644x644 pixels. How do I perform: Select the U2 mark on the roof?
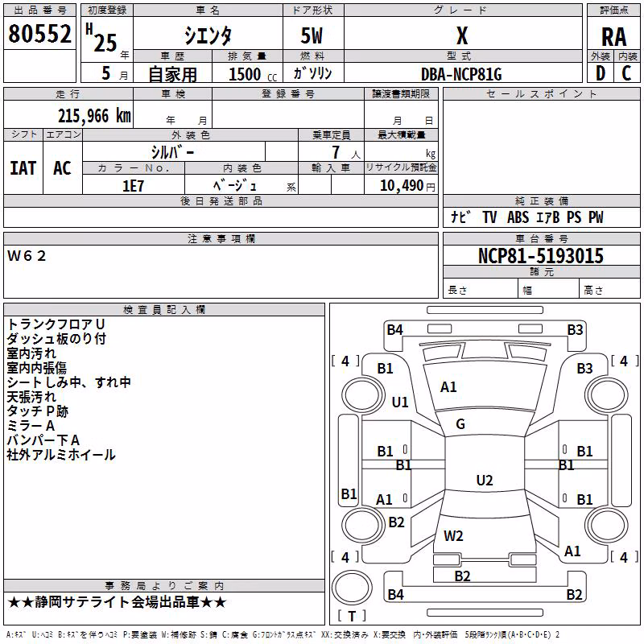tap(485, 480)
